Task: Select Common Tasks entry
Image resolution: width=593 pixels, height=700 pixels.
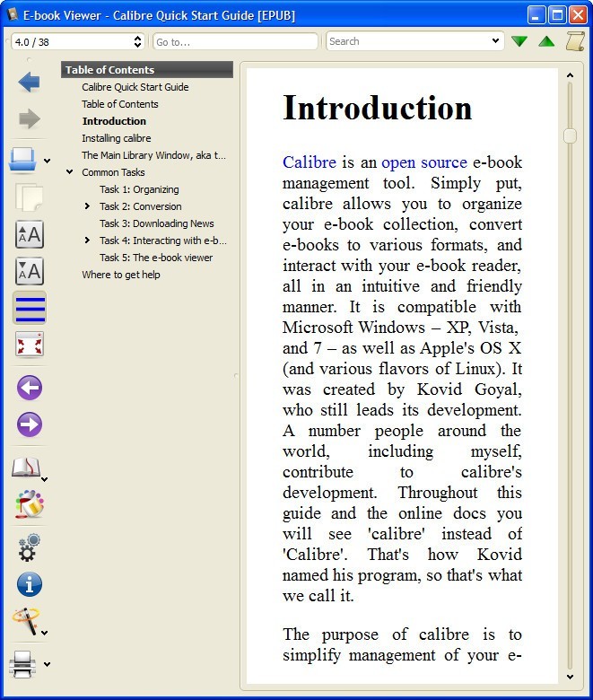Action: tap(113, 172)
